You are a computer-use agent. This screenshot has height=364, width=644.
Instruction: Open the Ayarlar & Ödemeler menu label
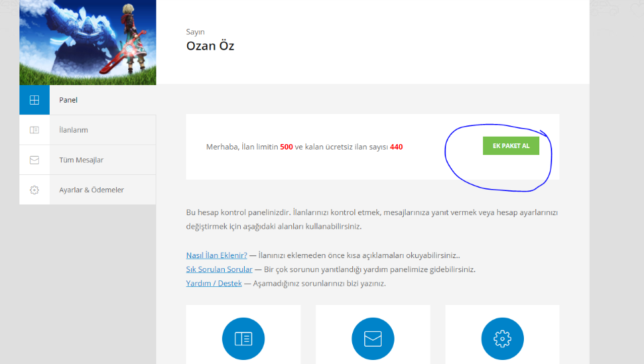coord(91,190)
